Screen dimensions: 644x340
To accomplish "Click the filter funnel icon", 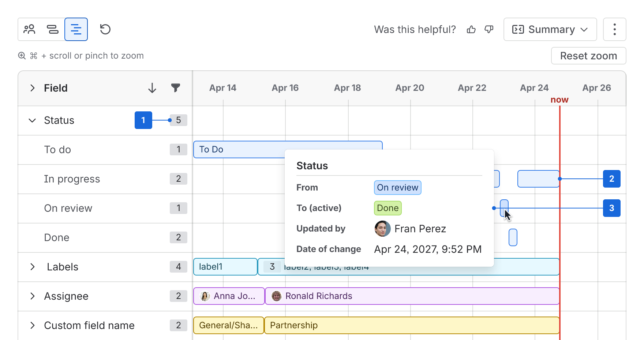I will pos(176,88).
